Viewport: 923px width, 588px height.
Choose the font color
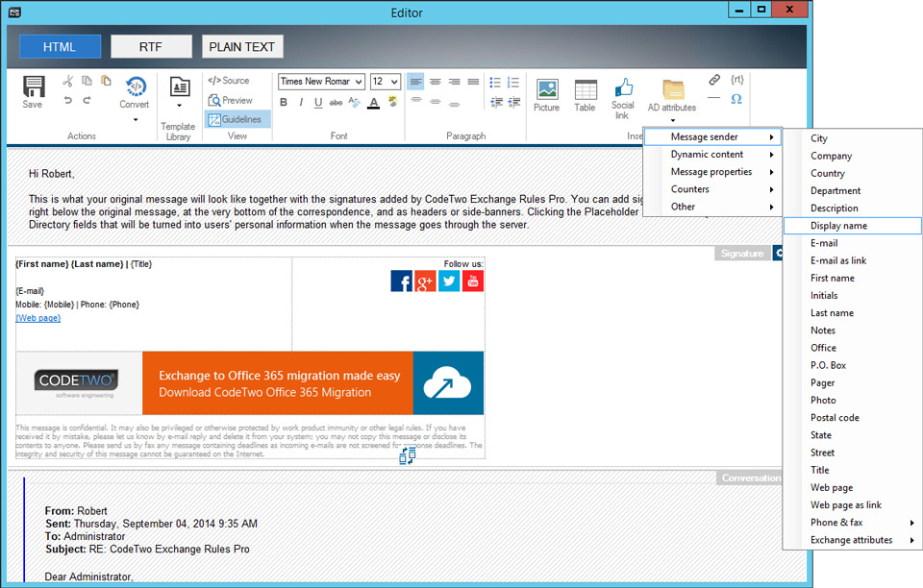374,103
